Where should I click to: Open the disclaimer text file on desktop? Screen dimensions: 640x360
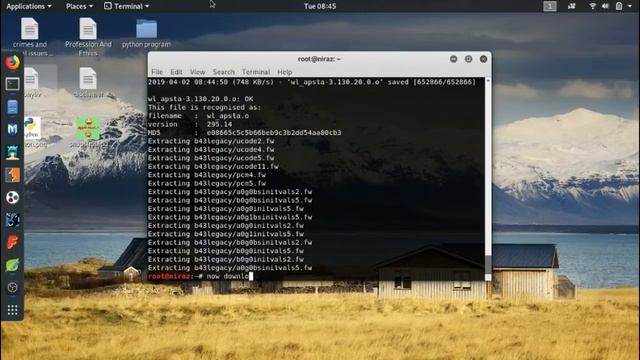point(88,83)
